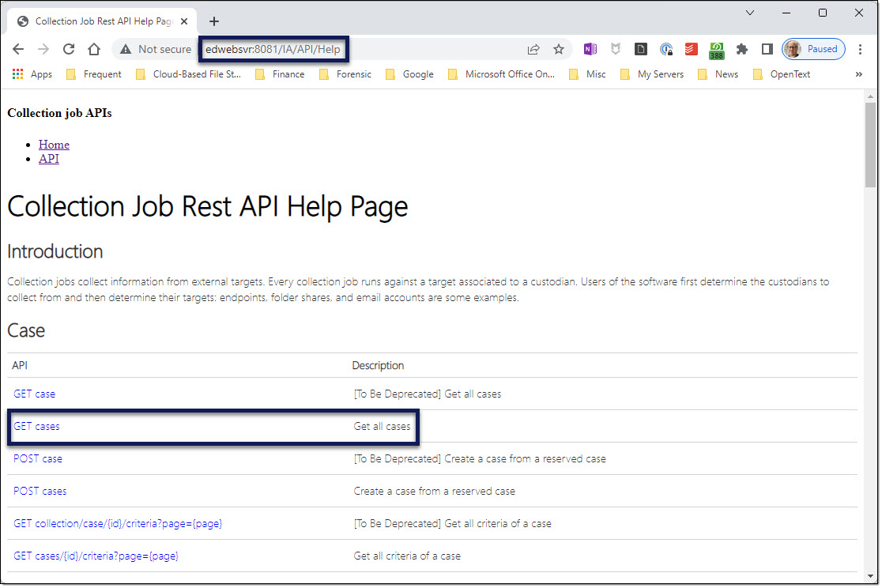Image resolution: width=882 pixels, height=588 pixels.
Task: Close the Collection Job Rest API tab
Action: coord(184,21)
